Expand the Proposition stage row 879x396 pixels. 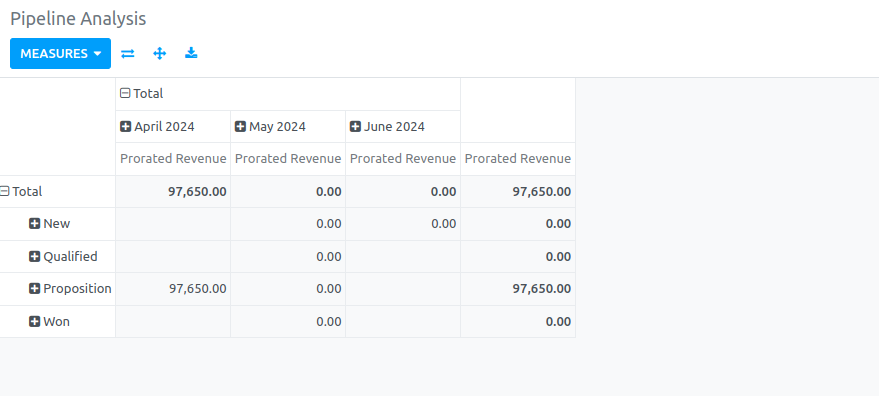70,289
